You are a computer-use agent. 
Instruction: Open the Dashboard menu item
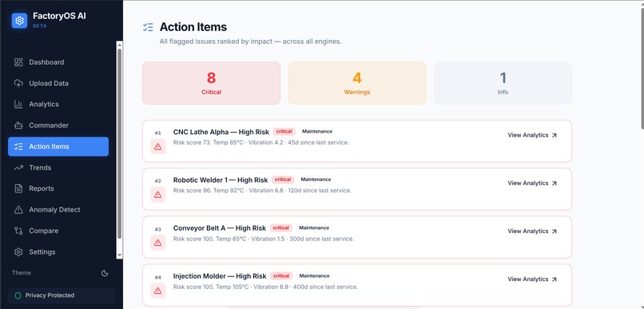click(x=58, y=62)
